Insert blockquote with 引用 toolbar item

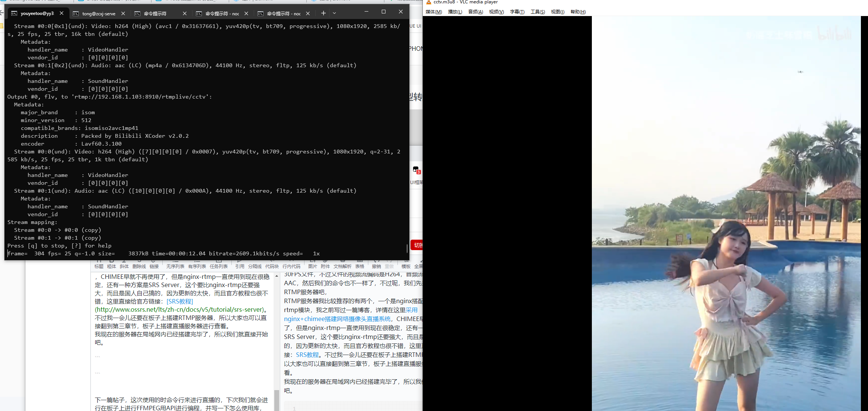(240, 264)
